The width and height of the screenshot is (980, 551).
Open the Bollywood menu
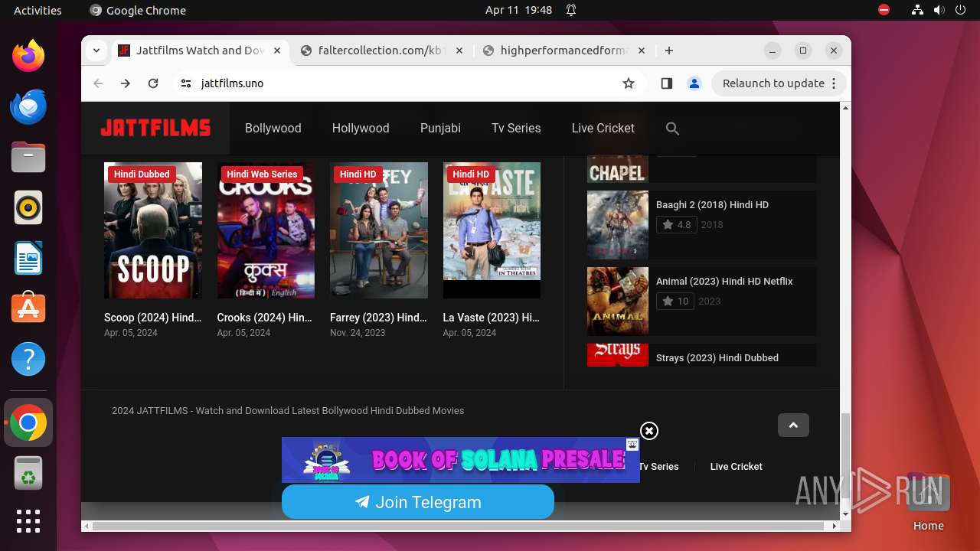[273, 129]
